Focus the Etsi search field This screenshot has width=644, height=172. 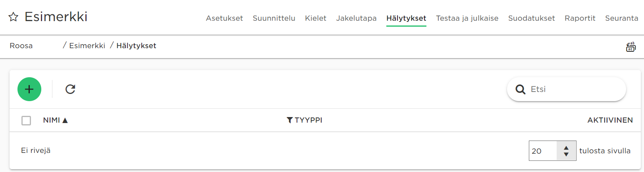567,89
